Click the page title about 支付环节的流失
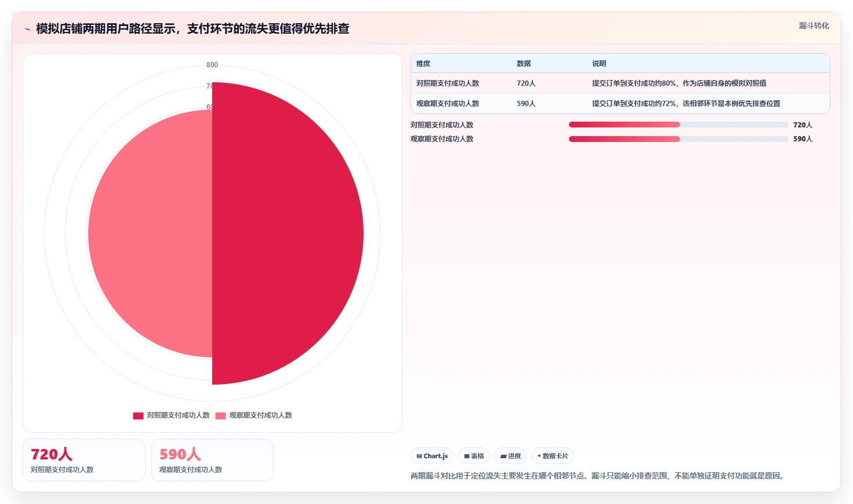This screenshot has width=853, height=504. point(193,29)
